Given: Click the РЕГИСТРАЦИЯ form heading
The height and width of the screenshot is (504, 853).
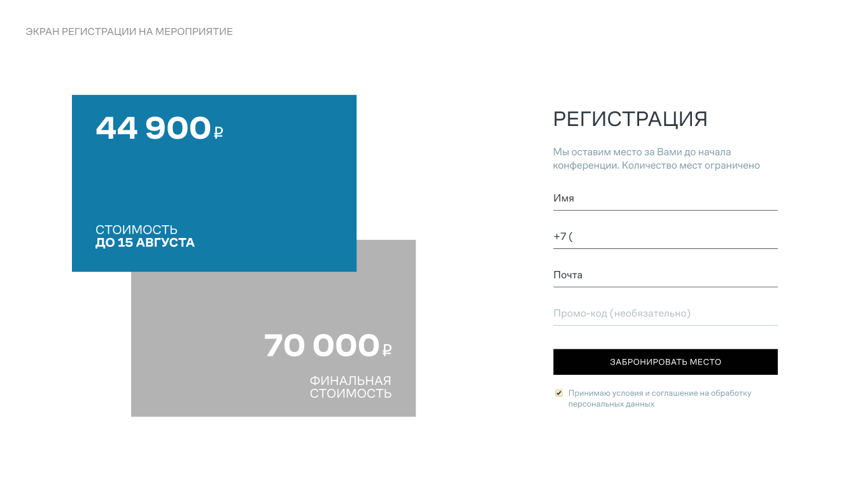Looking at the screenshot, I should 630,119.
